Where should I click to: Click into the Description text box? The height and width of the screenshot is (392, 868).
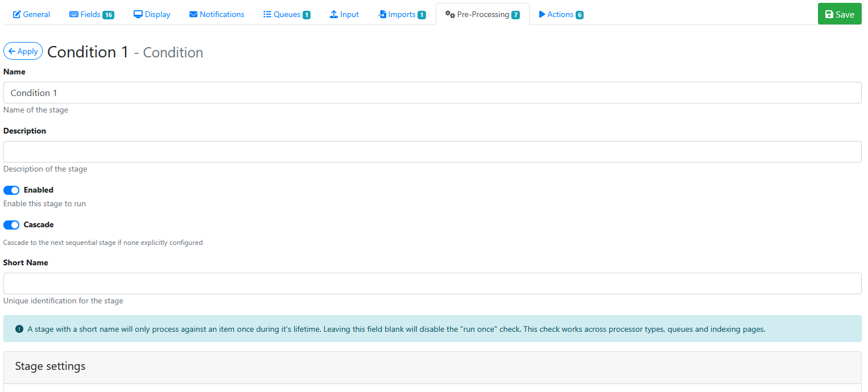point(432,152)
